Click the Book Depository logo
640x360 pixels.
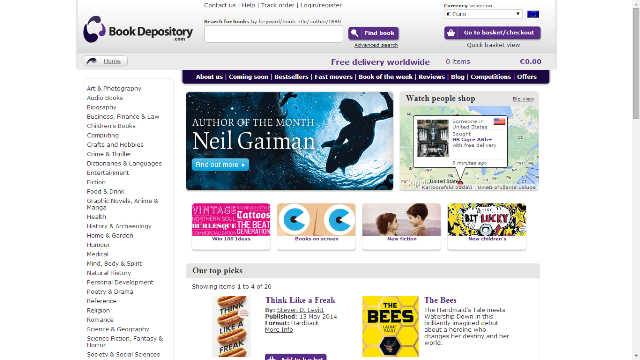(x=138, y=29)
